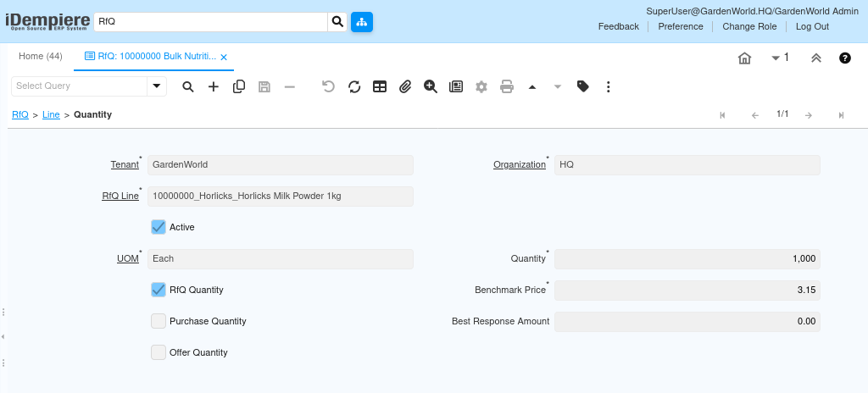Click the Zoom Across icon

coord(431,86)
